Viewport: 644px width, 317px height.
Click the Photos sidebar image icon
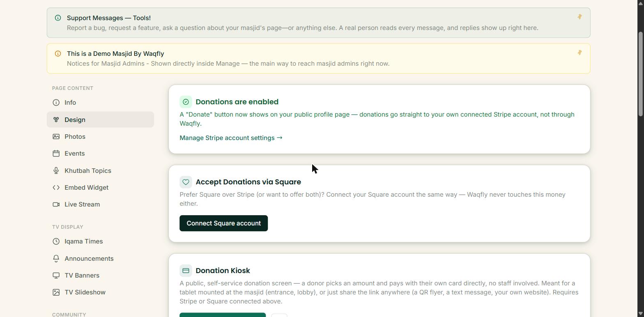click(56, 136)
